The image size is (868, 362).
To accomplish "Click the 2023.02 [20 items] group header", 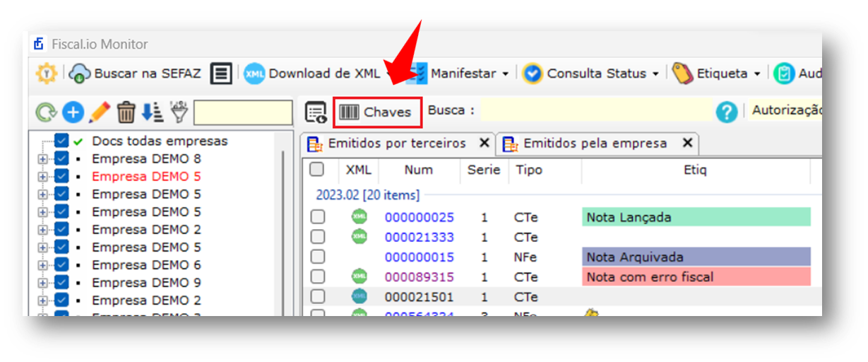I will tap(367, 195).
